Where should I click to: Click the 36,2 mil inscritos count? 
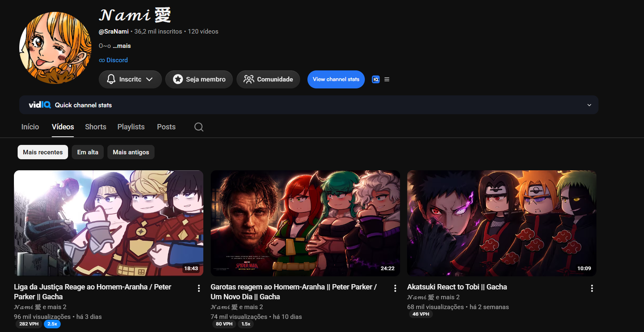pos(158,32)
